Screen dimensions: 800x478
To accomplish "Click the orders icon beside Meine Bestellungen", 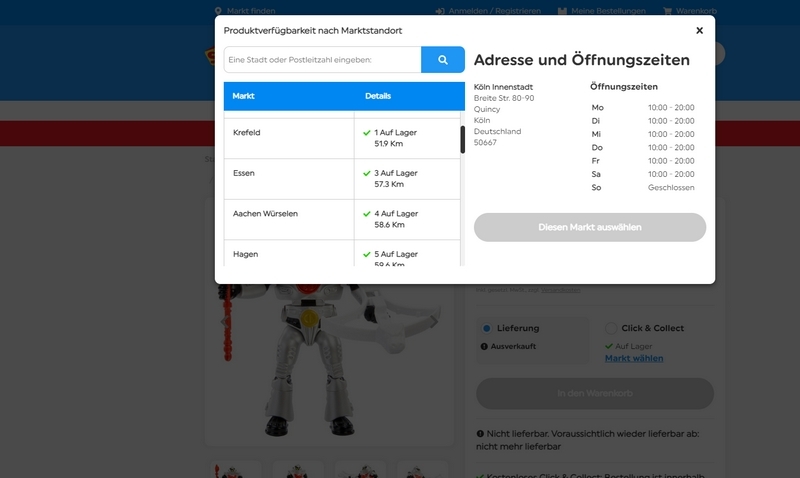I will 562,11.
